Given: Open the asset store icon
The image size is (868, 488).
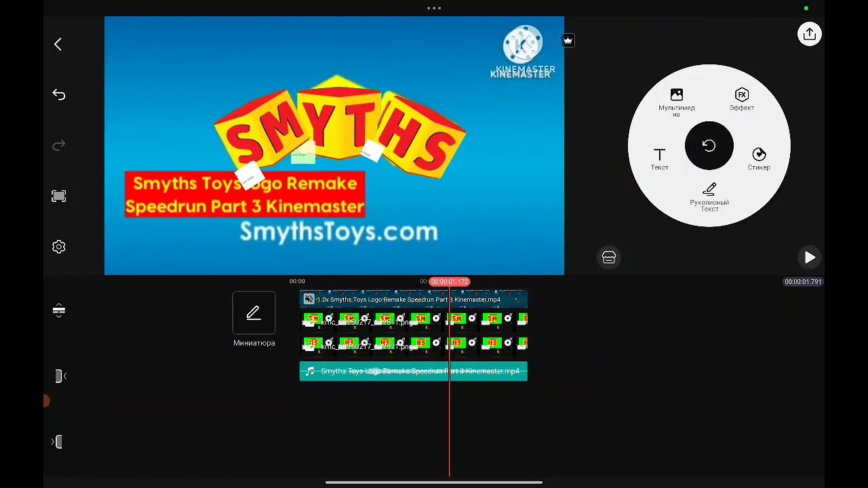Looking at the screenshot, I should click(609, 258).
